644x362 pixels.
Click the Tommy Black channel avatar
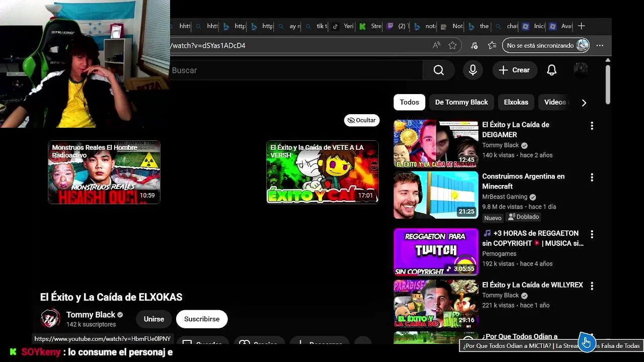(50, 319)
